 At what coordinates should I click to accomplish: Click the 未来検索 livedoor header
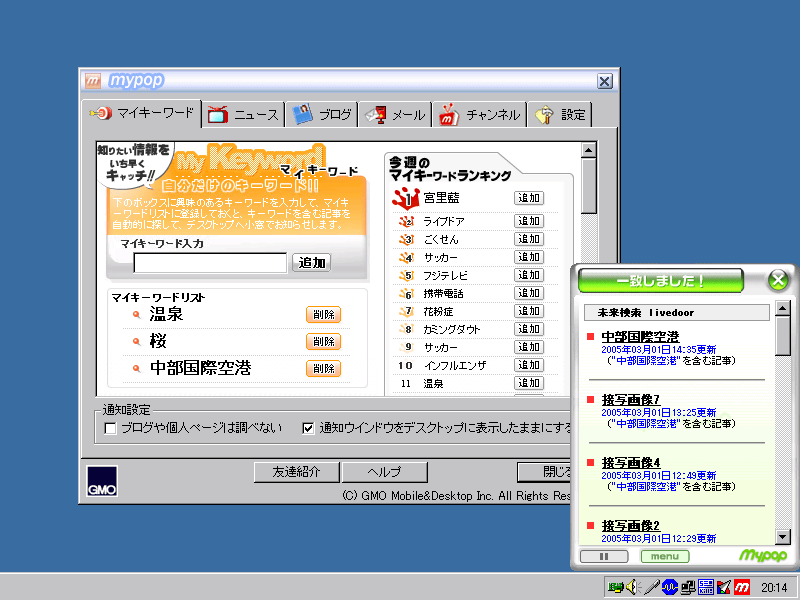point(677,313)
